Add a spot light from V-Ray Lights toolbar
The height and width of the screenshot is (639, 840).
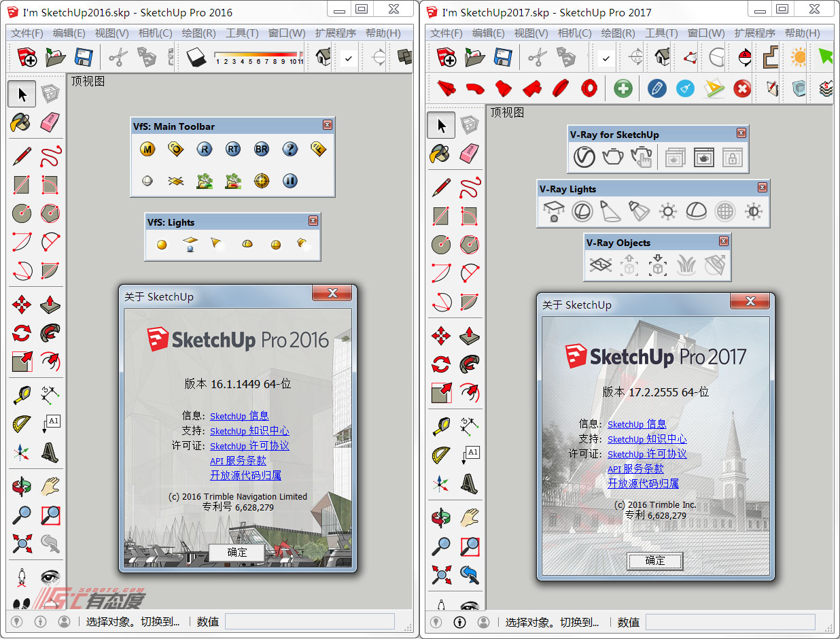[611, 211]
